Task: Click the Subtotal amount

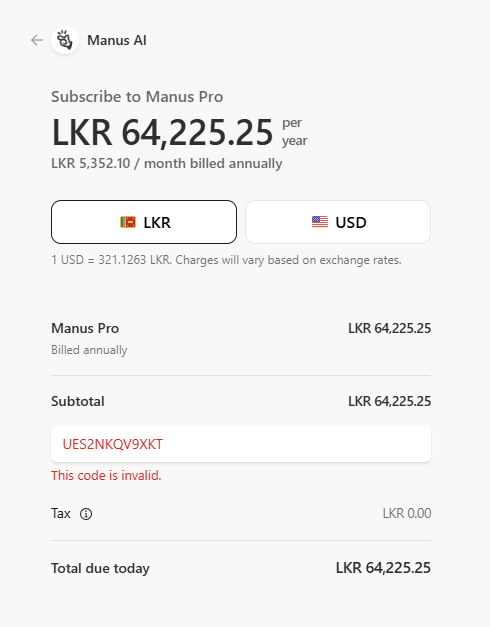Action: [389, 401]
